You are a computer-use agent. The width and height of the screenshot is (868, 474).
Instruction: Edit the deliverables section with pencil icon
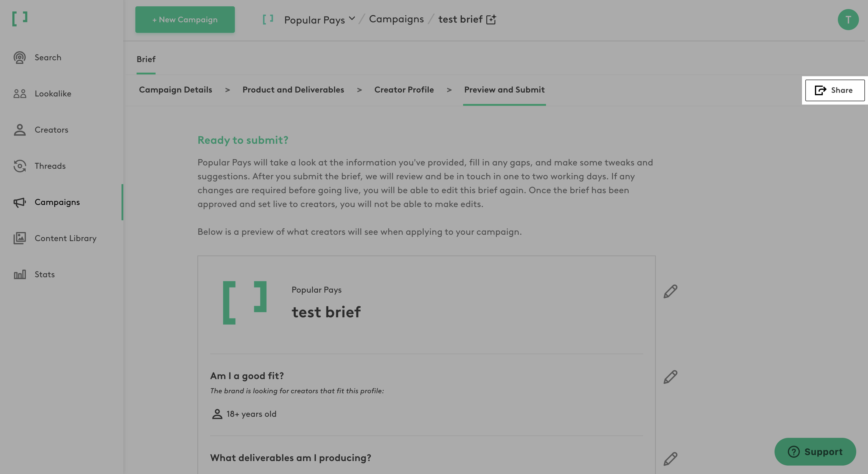click(x=670, y=459)
